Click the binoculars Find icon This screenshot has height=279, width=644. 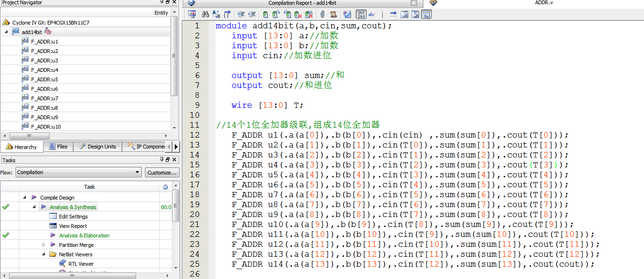(205, 14)
